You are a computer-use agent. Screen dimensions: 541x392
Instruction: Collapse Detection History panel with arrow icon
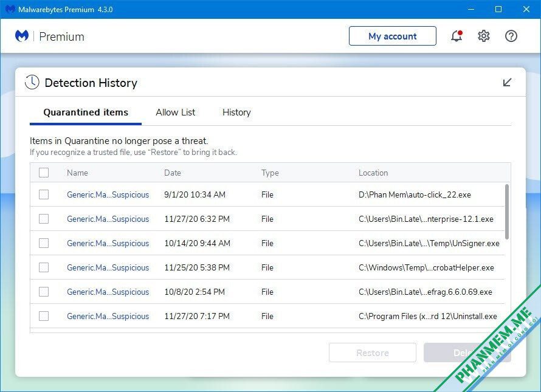pyautogui.click(x=507, y=82)
